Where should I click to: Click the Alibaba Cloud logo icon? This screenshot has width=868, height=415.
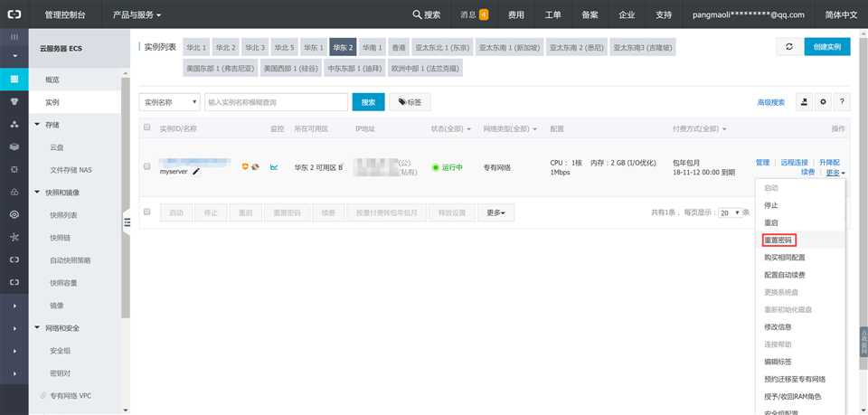coord(14,14)
